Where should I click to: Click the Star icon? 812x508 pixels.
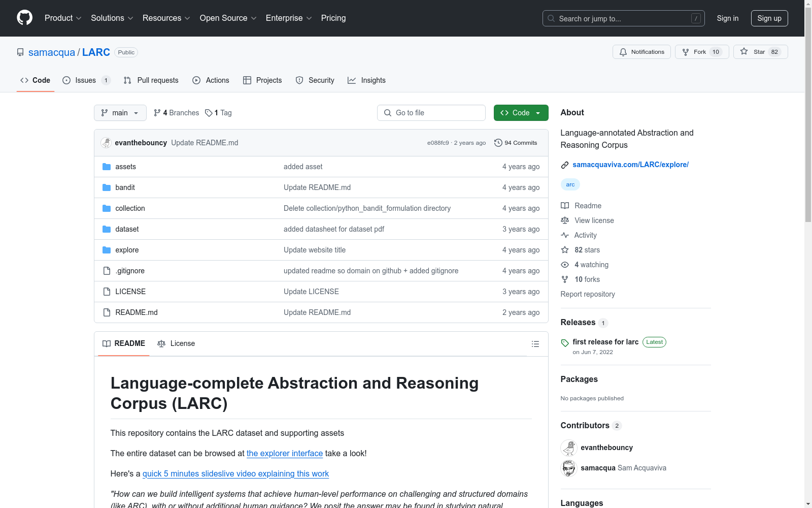tap(744, 51)
